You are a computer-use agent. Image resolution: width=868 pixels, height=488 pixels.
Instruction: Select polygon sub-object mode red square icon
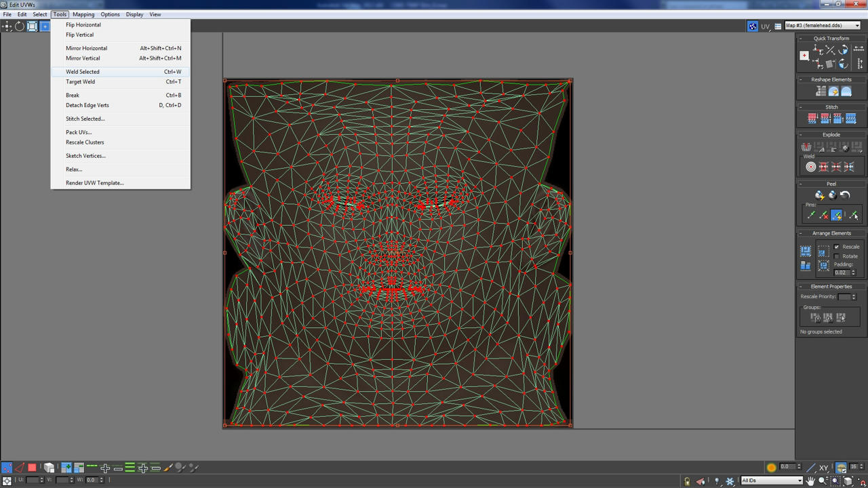point(32,468)
